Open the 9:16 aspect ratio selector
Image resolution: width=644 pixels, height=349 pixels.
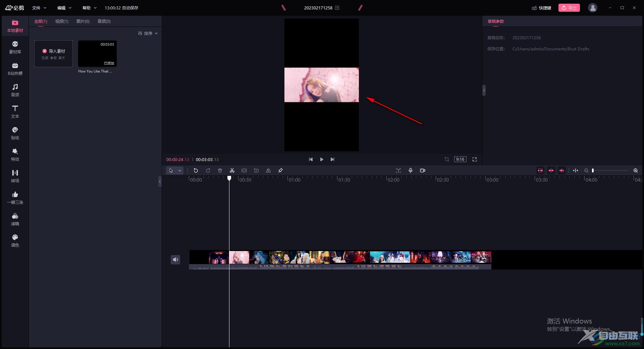click(460, 159)
